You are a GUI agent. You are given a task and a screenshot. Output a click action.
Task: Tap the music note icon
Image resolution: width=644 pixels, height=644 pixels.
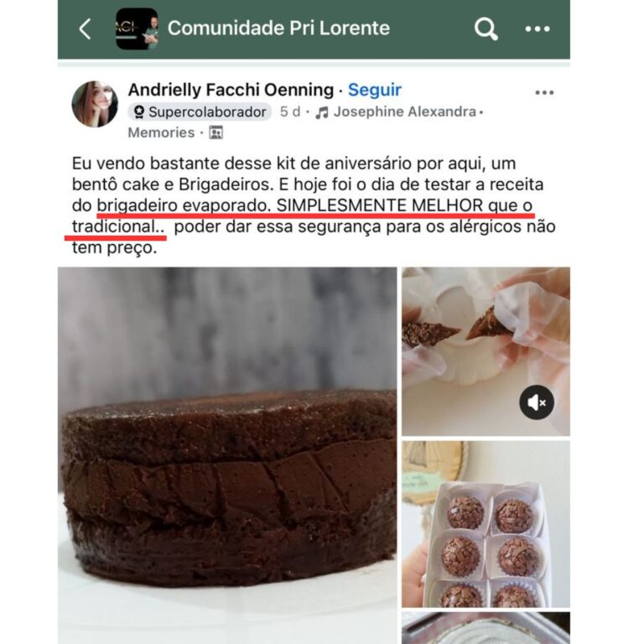pos(322,112)
